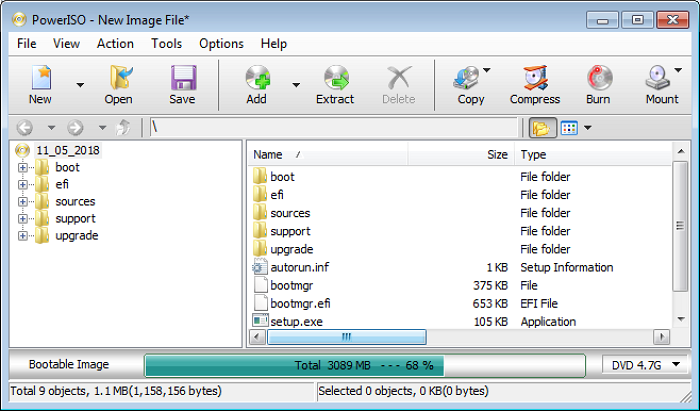Toggle the folder tree pane button
This screenshot has height=411, width=700.
click(542, 128)
